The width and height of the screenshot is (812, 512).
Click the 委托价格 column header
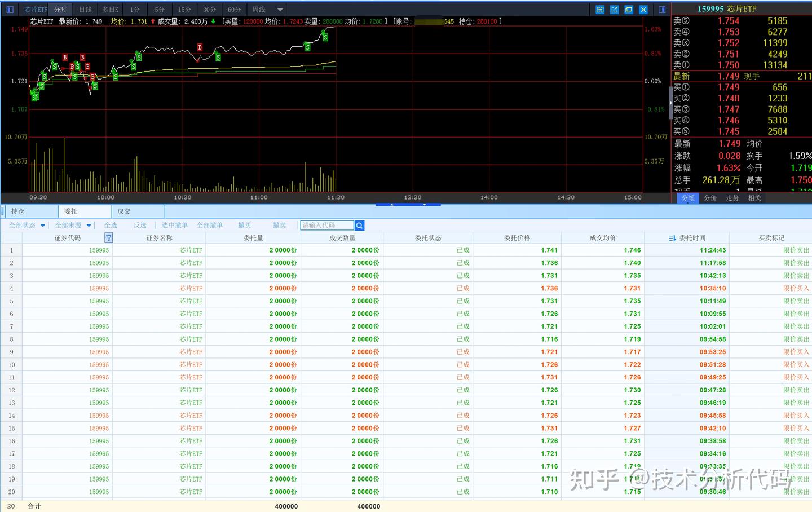click(517, 238)
